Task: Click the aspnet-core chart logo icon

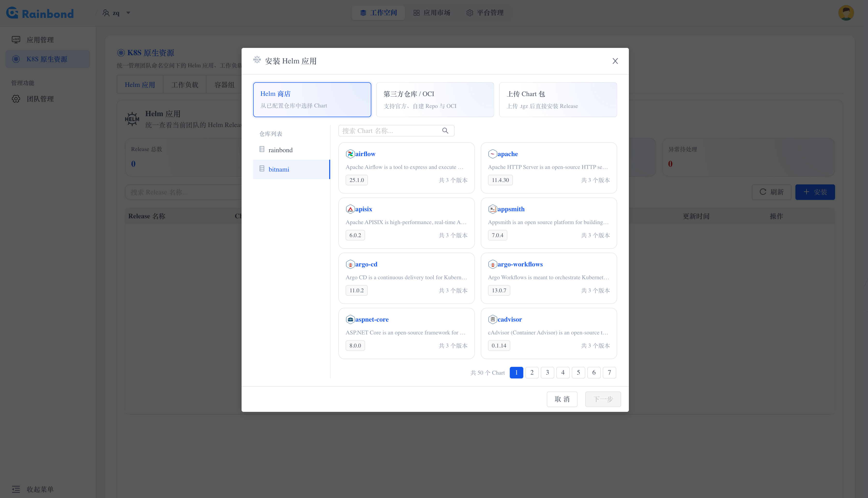Action: tap(350, 319)
